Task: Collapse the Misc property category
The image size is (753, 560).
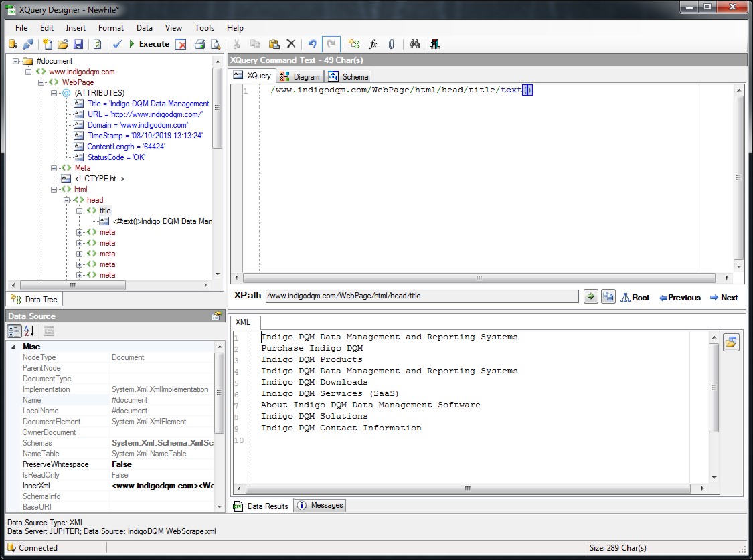Action: 13,347
